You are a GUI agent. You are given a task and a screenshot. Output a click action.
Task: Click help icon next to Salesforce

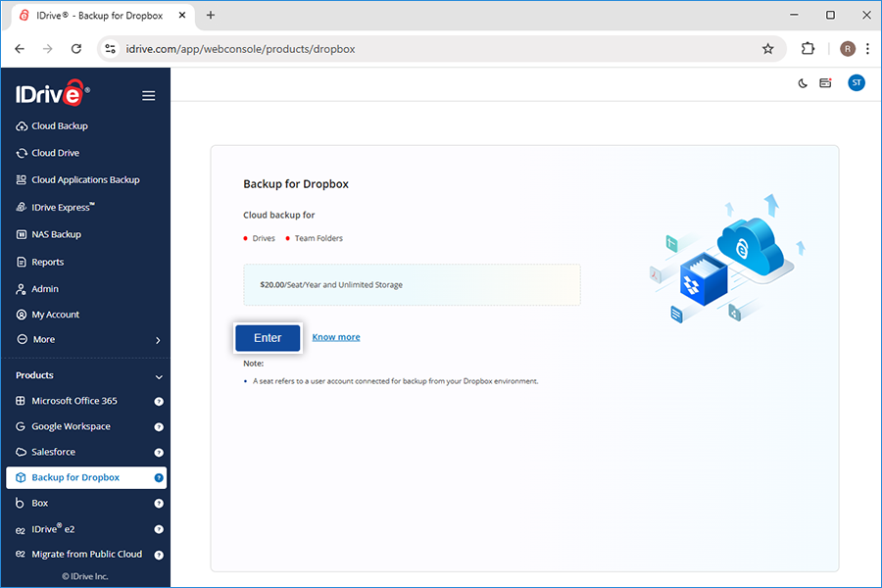click(159, 453)
